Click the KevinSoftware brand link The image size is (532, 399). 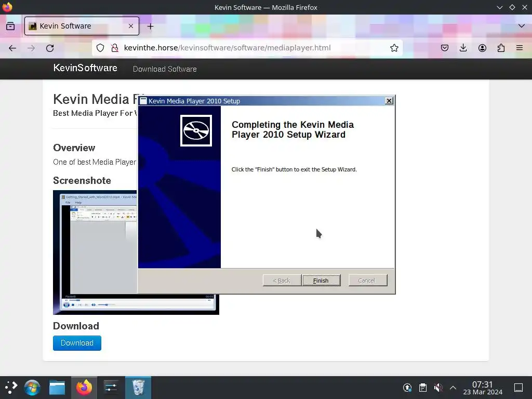click(85, 68)
